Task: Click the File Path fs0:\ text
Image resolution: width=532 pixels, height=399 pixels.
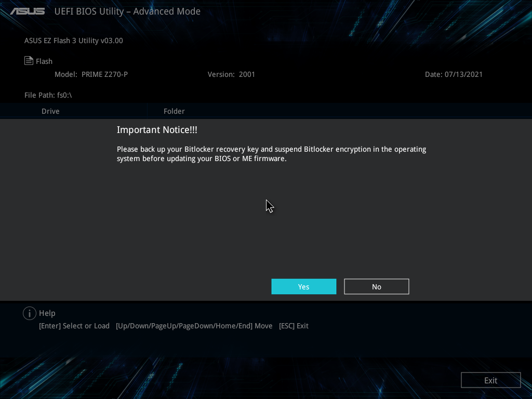Action: pyautogui.click(x=48, y=95)
